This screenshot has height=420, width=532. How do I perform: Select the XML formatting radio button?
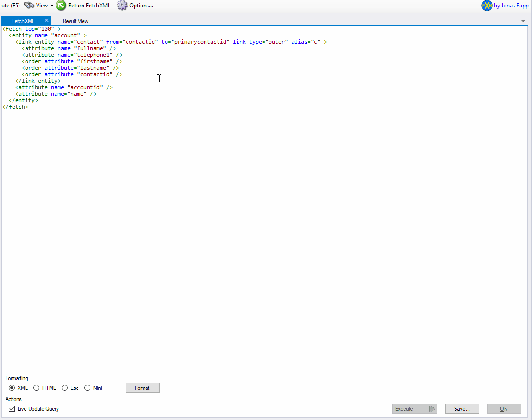(12, 388)
